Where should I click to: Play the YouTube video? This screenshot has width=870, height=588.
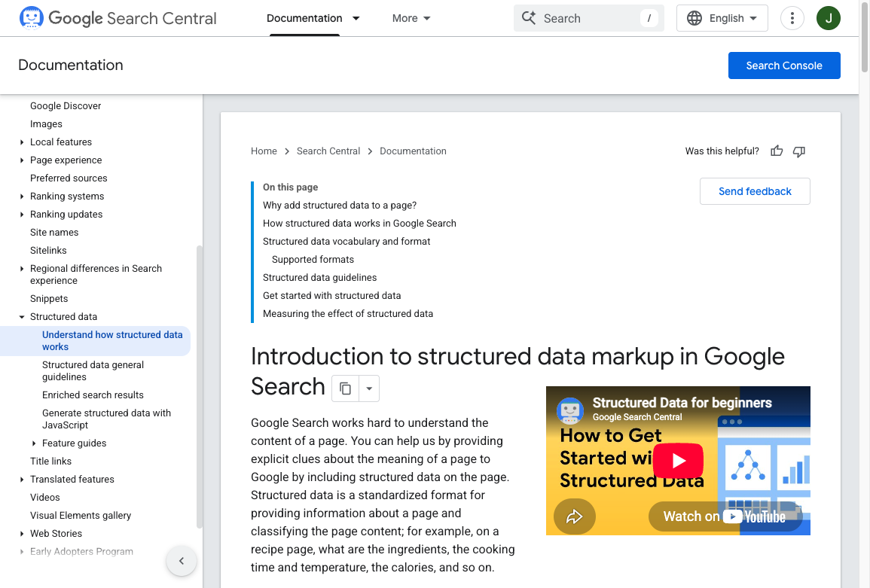(x=678, y=461)
